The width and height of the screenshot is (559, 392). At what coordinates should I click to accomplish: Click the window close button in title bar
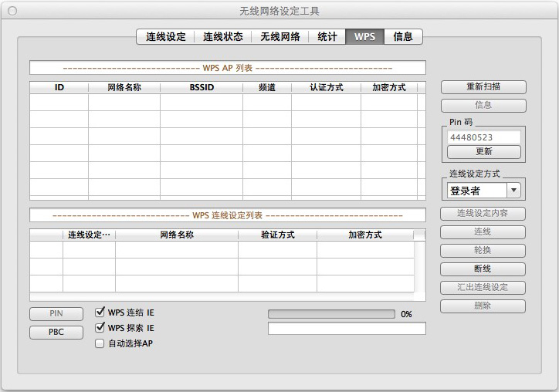point(12,11)
